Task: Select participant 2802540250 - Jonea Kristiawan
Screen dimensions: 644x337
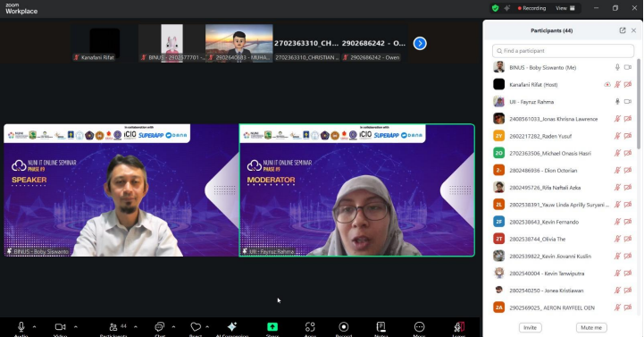Action: (563, 291)
